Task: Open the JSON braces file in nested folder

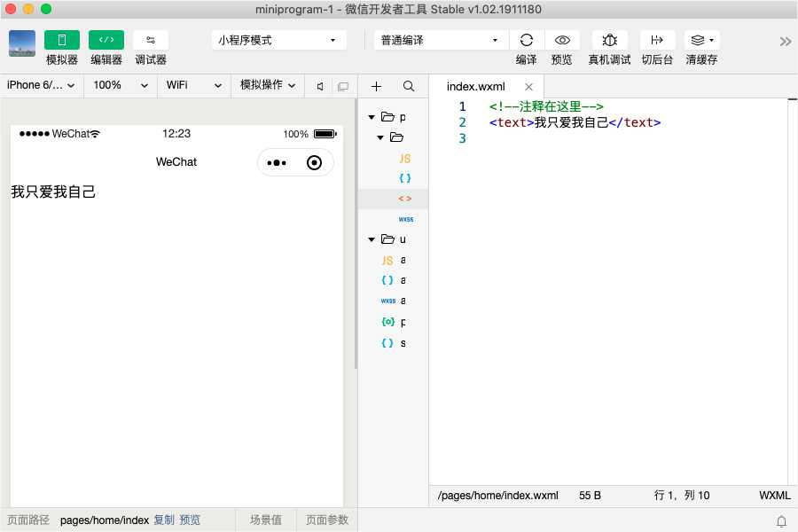Action: point(405,178)
